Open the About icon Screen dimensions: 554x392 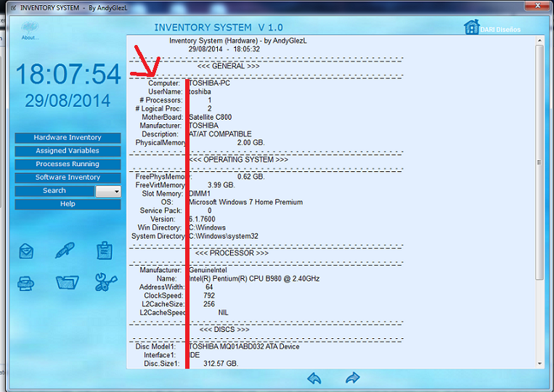(x=30, y=30)
